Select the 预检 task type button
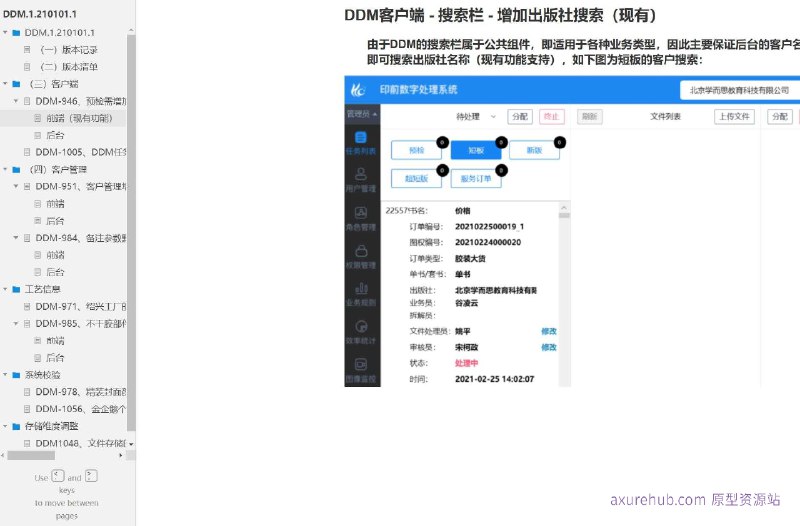The image size is (800, 526). (x=416, y=151)
